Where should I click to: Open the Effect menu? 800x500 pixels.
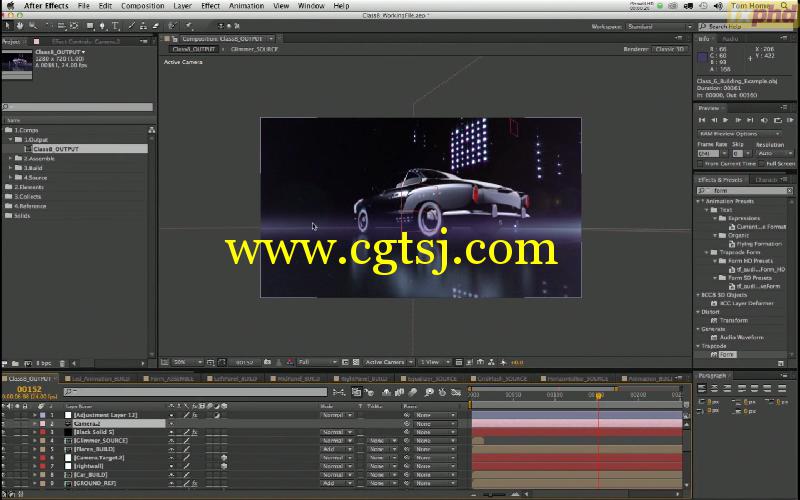point(210,6)
